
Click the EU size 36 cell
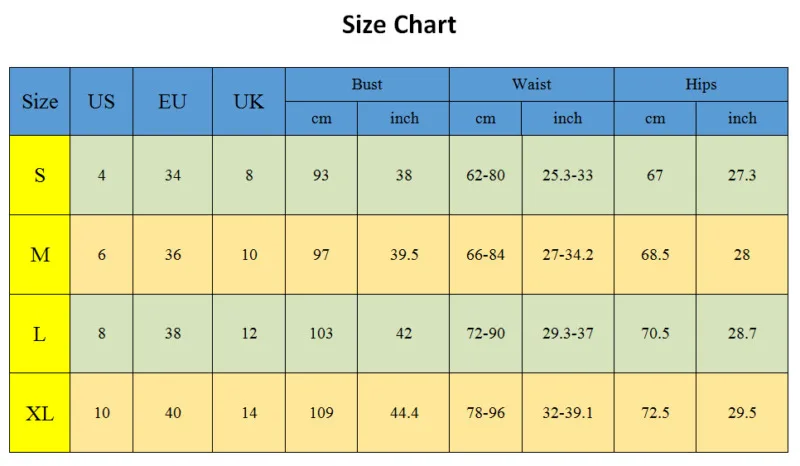point(173,255)
